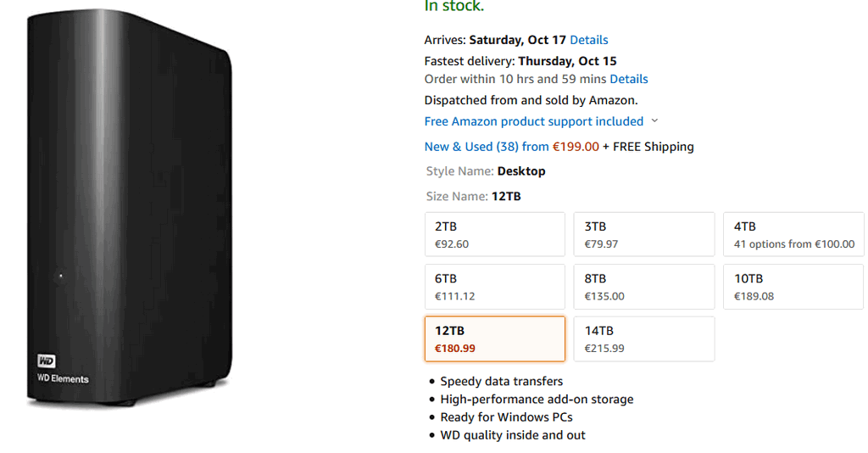868x453 pixels.
Task: Click the Style Name Desktop label
Action: tap(486, 171)
